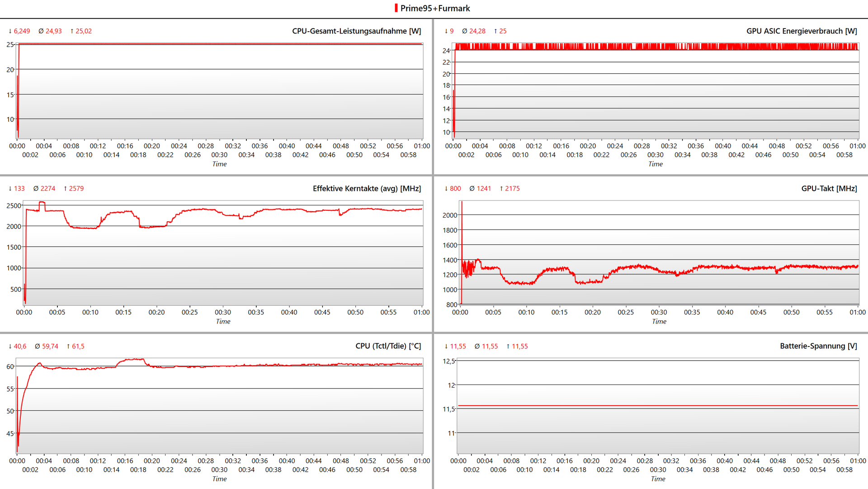
Task: Click the GPU clock maximum value 2175
Action: point(512,189)
